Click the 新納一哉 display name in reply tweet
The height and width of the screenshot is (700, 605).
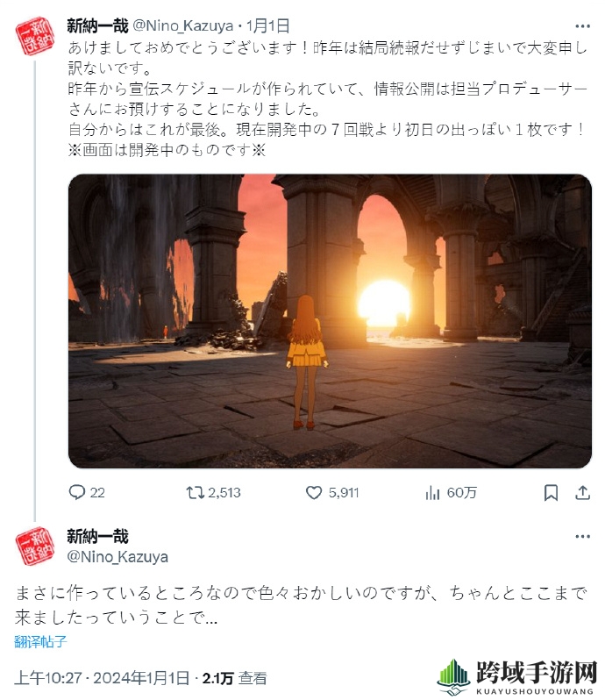(97, 536)
